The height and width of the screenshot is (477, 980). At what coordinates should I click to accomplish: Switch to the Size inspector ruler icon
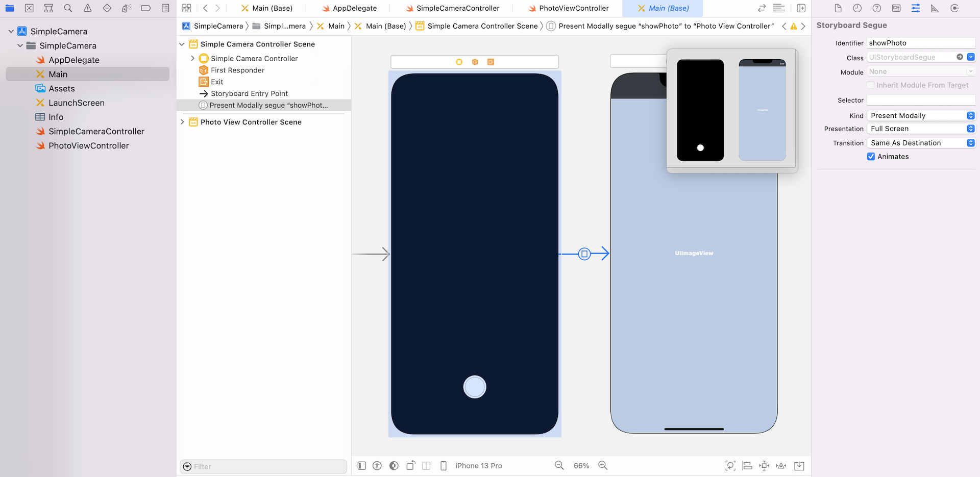(x=935, y=8)
